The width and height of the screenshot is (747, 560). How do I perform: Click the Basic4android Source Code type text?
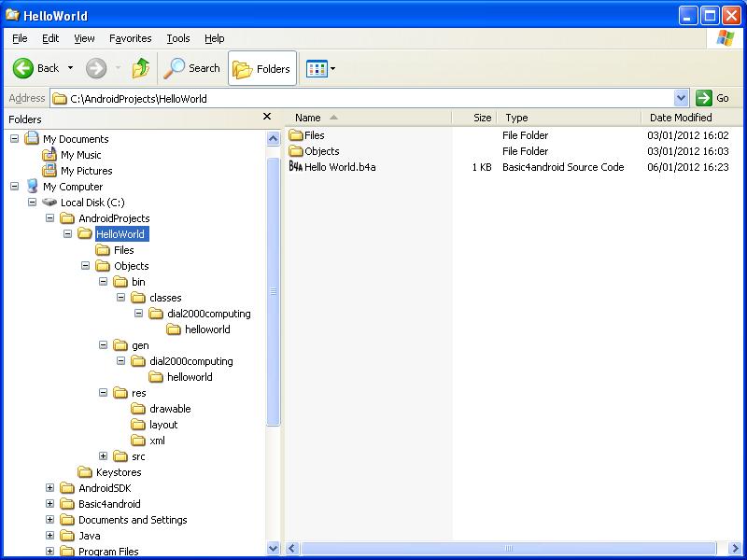coord(563,167)
